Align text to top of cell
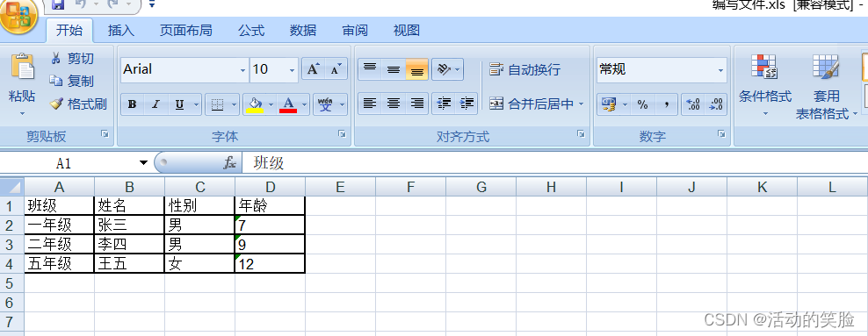 [x=370, y=69]
